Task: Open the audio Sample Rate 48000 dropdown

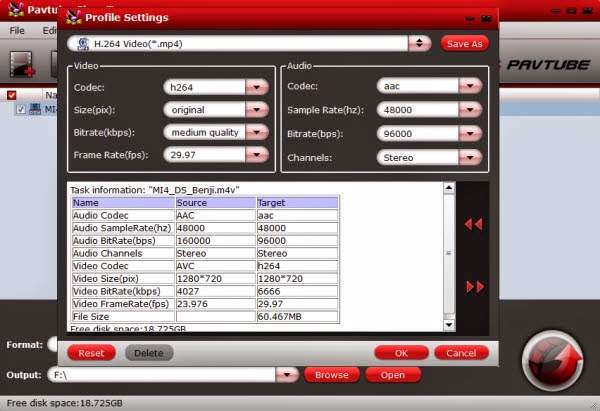Action: [470, 110]
